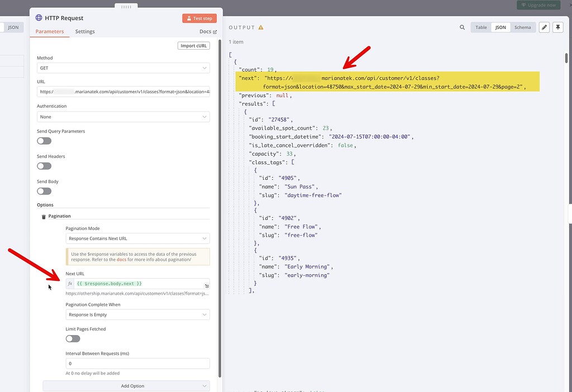Edit output data using the pencil icon
This screenshot has height=392, width=572.
point(544,27)
